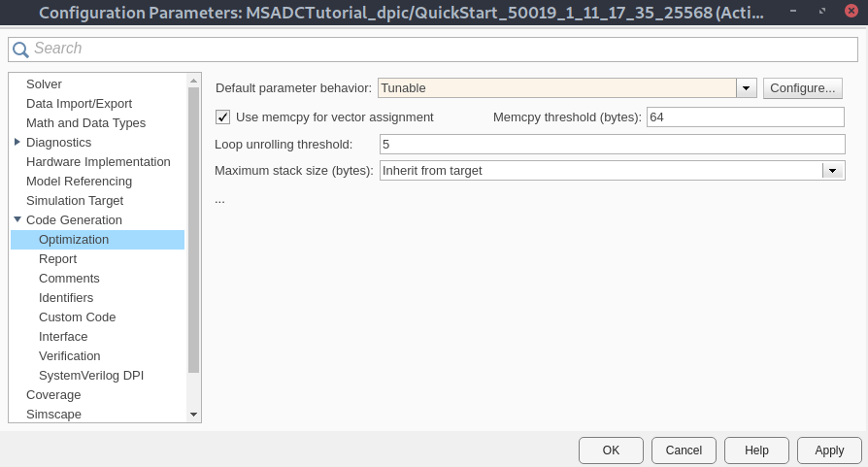Cancel the configuration dialog
Screen dimensions: 868x467
pos(684,450)
